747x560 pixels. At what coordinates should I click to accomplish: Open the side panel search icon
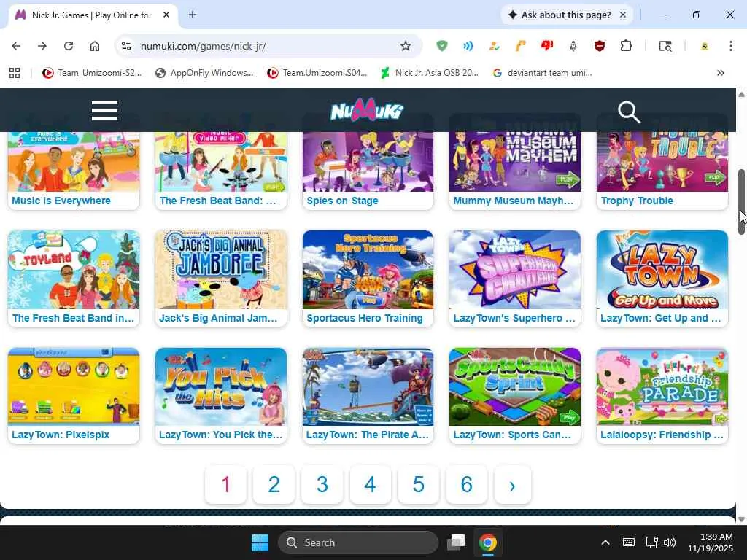pos(665,46)
